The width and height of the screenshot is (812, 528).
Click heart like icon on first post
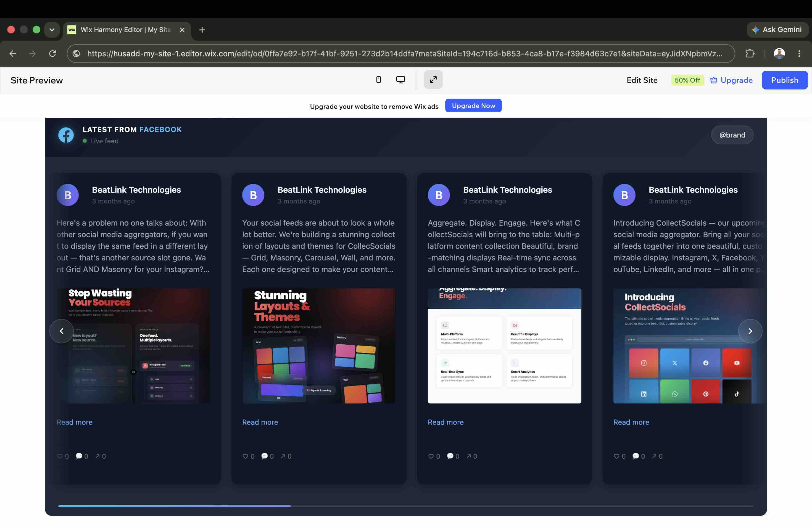point(60,456)
